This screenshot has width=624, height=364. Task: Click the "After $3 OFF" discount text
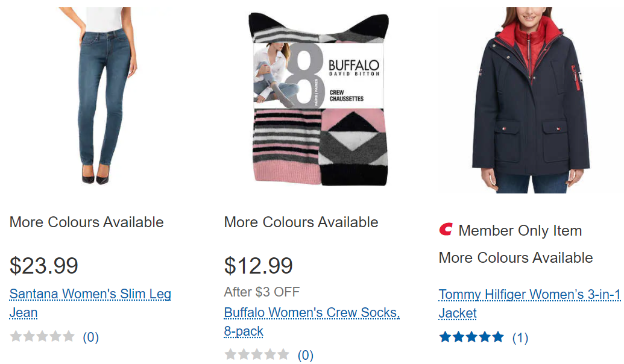(x=262, y=292)
